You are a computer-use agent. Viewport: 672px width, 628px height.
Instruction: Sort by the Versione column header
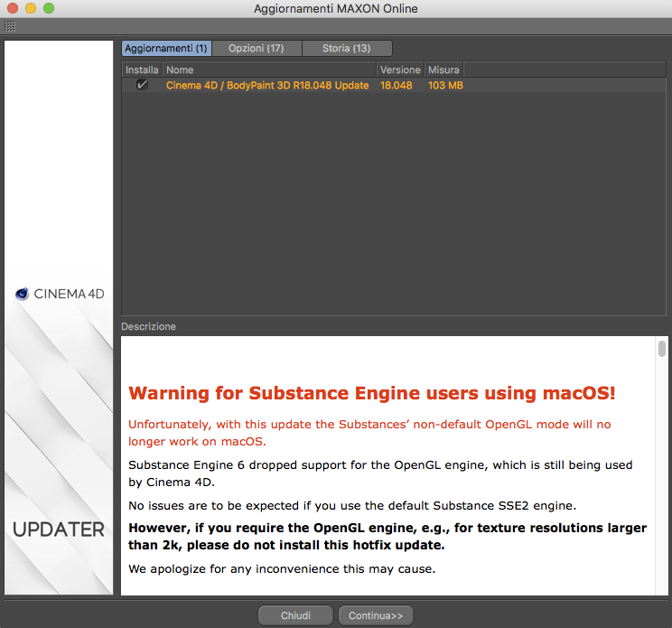click(400, 70)
